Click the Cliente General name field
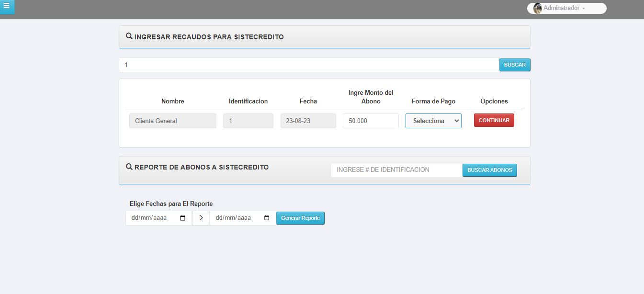Viewport: 644px width, 294px height. point(172,121)
